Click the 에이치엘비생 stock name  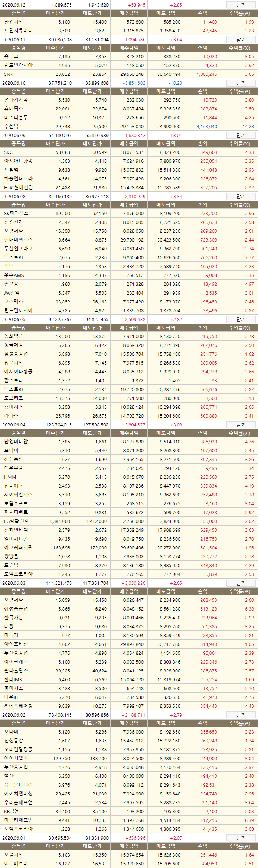(18, 794)
